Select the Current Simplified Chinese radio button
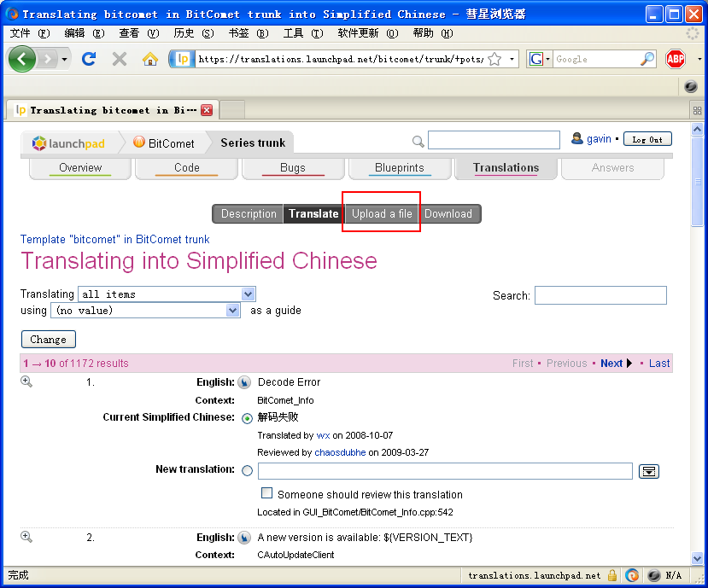The width and height of the screenshot is (708, 588). [248, 418]
